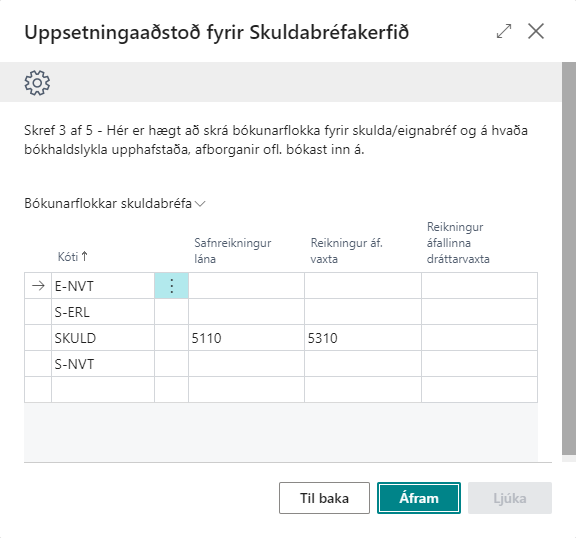Click the row arrow next to E-NVT

(x=38, y=286)
